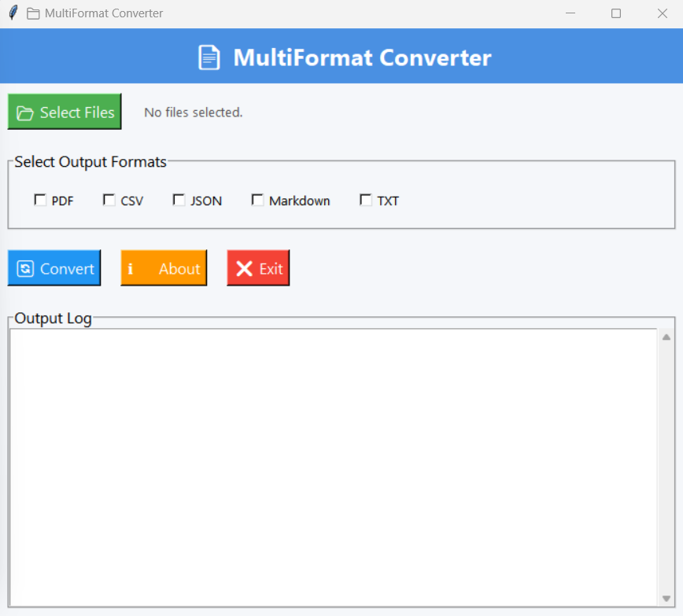Click the document icon in the blue header banner
The height and width of the screenshot is (616, 683).
pos(208,56)
